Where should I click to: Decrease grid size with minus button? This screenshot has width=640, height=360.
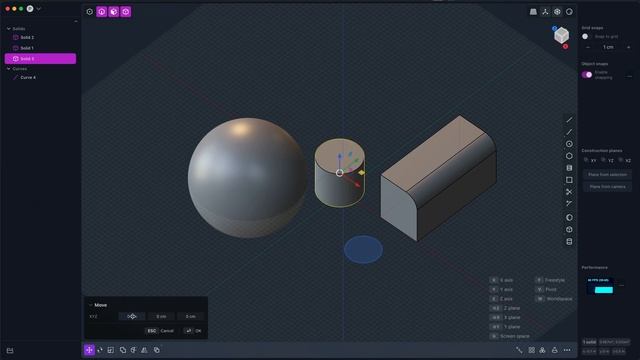click(x=588, y=47)
